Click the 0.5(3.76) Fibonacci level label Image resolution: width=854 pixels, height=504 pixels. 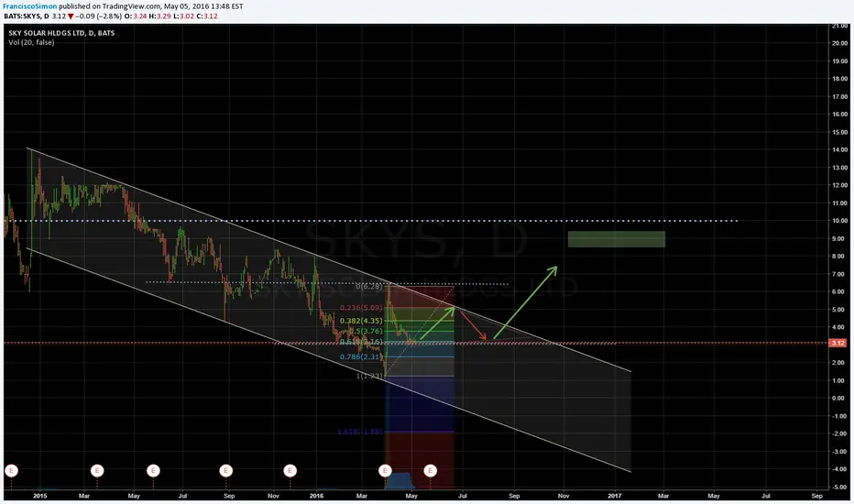(x=366, y=332)
